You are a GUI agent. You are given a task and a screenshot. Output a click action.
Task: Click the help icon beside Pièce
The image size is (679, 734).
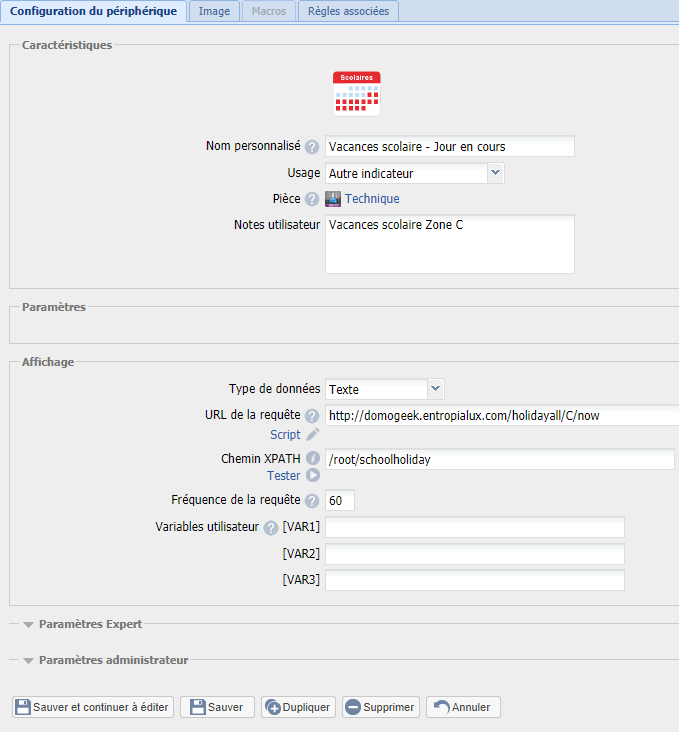point(312,199)
